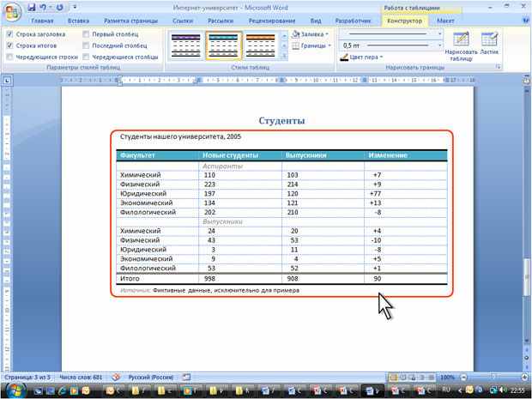Switch to the Вставка ribbon tab

coord(78,21)
